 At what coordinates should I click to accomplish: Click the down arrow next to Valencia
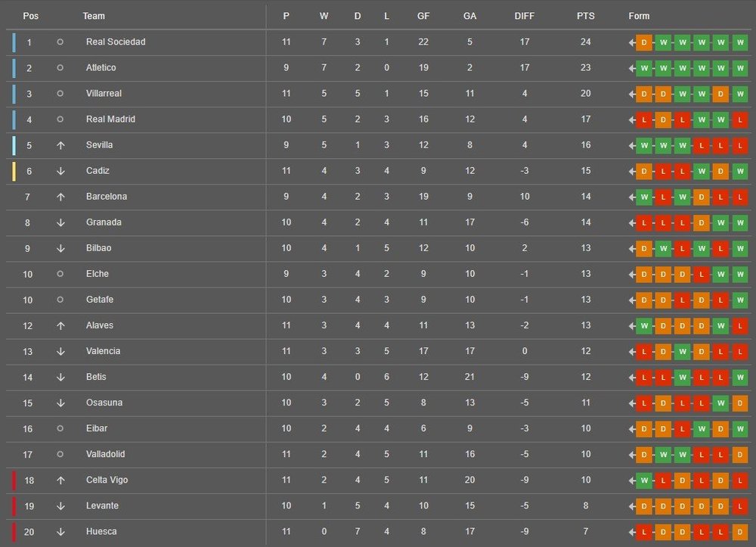coord(60,351)
